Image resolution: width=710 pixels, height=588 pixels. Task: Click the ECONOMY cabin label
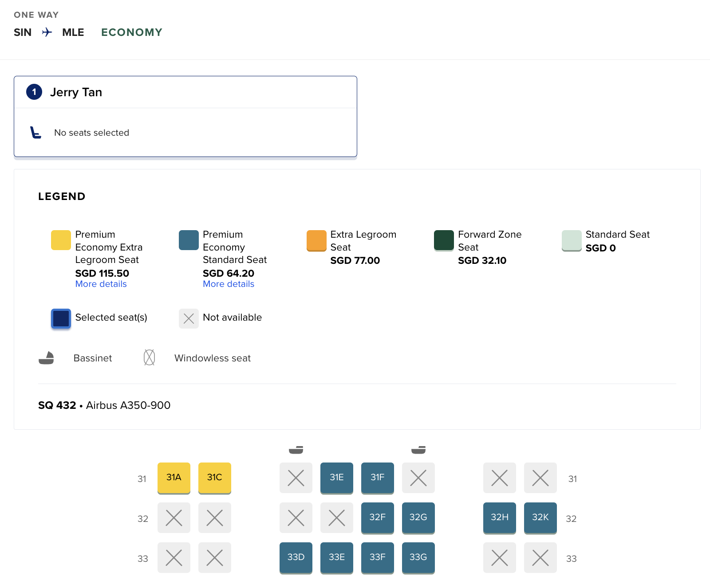coord(132,32)
